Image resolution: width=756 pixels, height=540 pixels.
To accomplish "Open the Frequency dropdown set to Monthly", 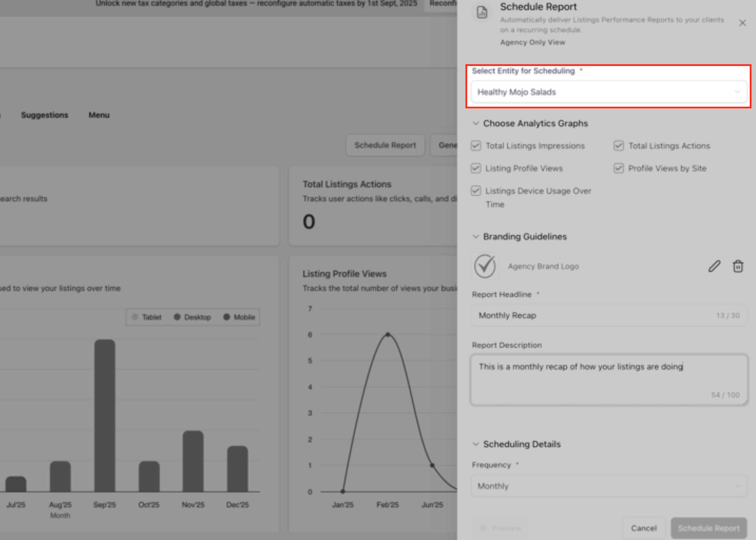I will click(x=609, y=486).
